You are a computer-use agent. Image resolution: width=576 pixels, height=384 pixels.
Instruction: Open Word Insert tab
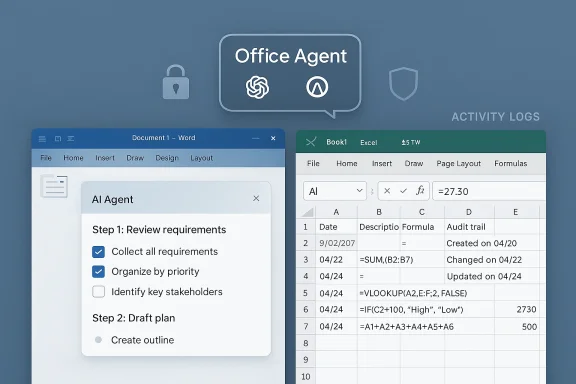click(105, 158)
